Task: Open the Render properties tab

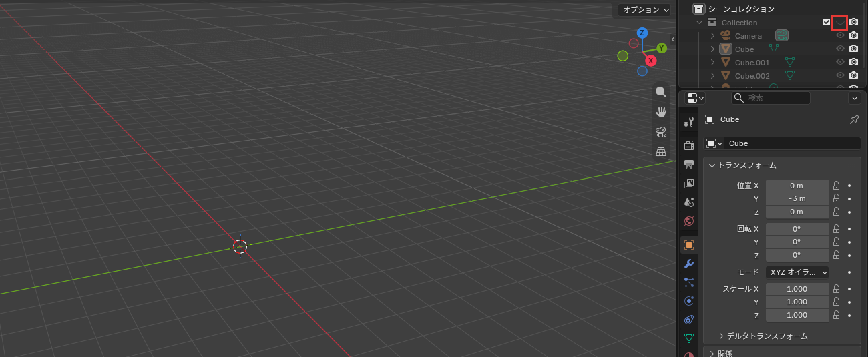Action: [x=689, y=145]
